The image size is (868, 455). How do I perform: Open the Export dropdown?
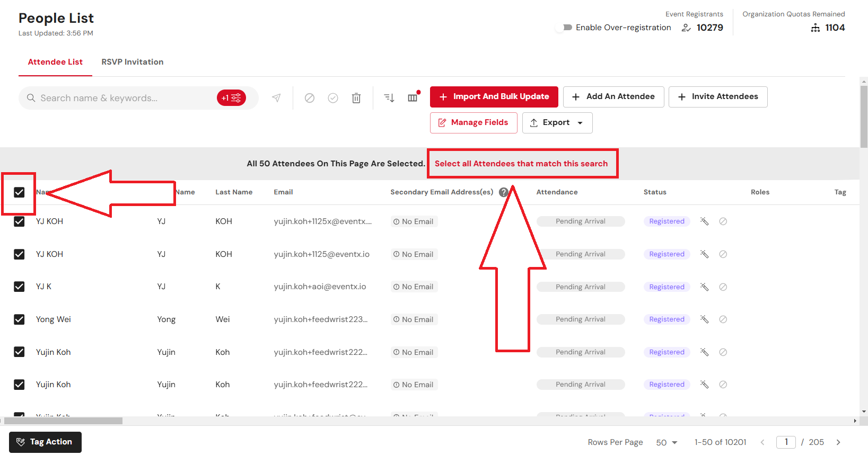pos(557,123)
